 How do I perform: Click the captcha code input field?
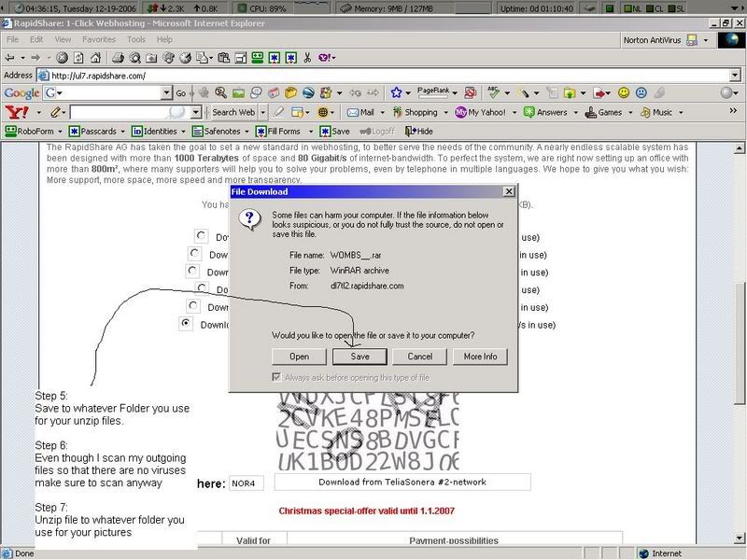click(x=247, y=483)
